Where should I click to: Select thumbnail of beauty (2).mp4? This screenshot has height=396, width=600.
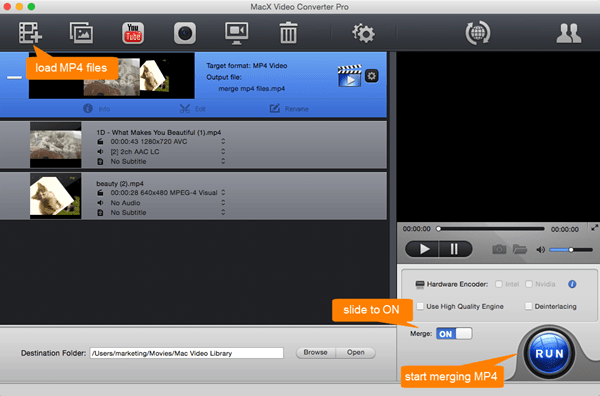tap(55, 196)
